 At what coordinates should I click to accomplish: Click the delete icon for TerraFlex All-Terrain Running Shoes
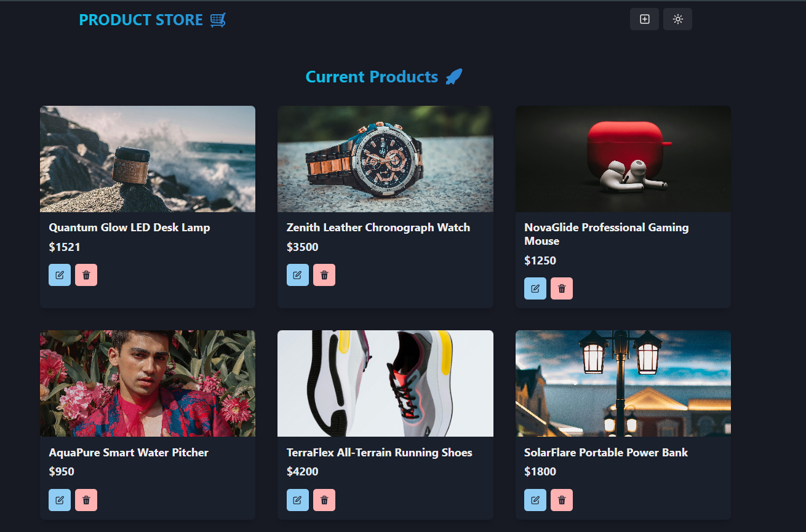pos(324,500)
